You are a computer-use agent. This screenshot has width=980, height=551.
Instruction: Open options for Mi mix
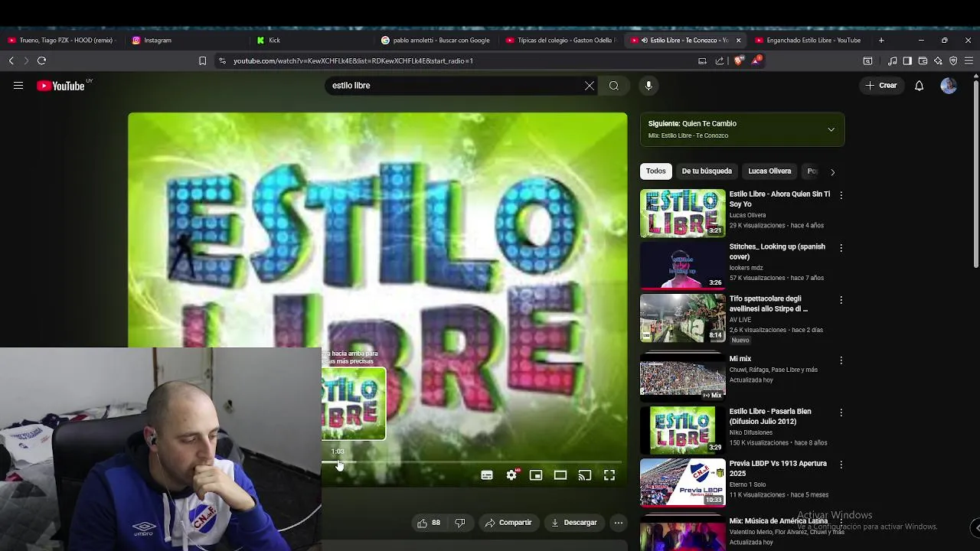[841, 360]
